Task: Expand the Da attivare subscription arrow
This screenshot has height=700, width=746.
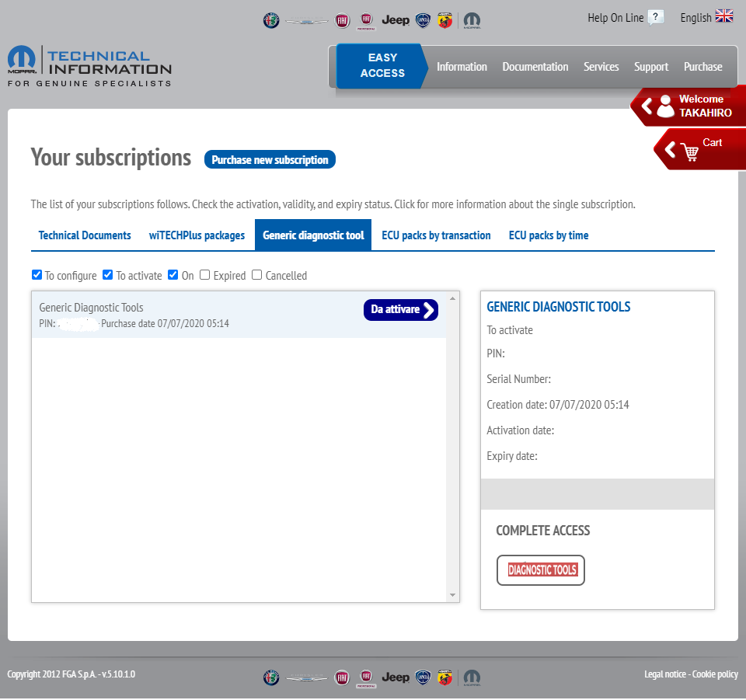Action: (x=428, y=310)
